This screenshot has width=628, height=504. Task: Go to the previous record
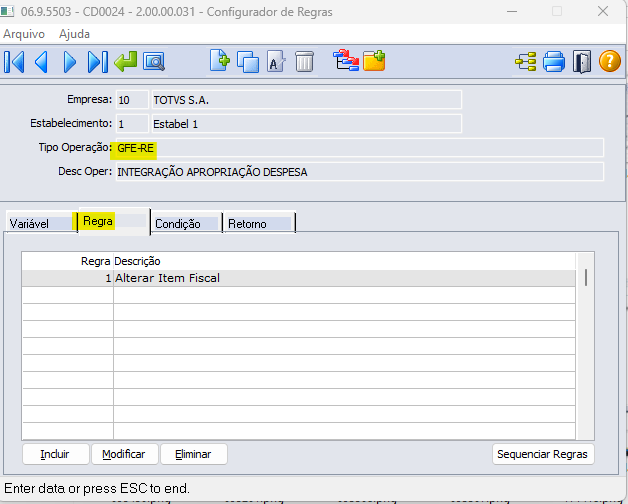(x=42, y=62)
